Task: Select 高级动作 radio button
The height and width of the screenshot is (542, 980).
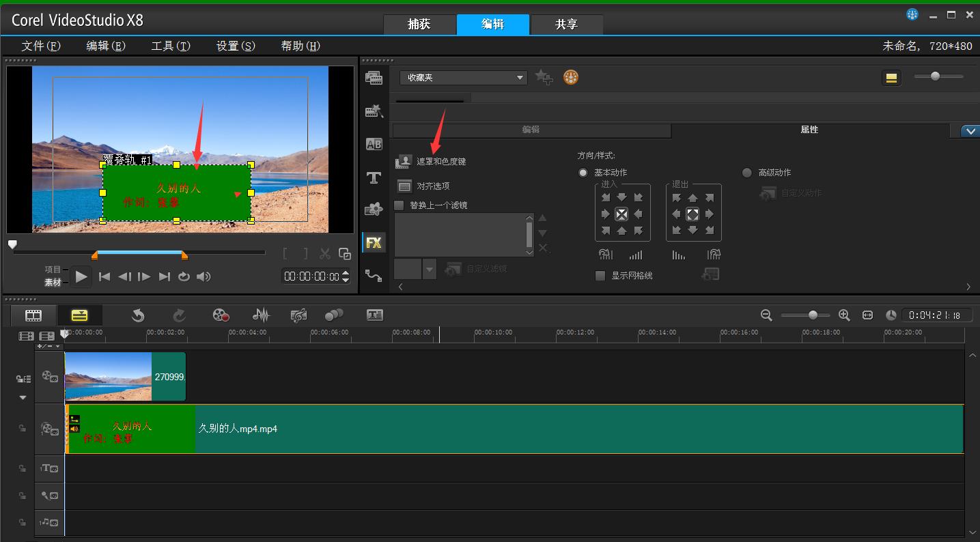Action: click(x=746, y=173)
